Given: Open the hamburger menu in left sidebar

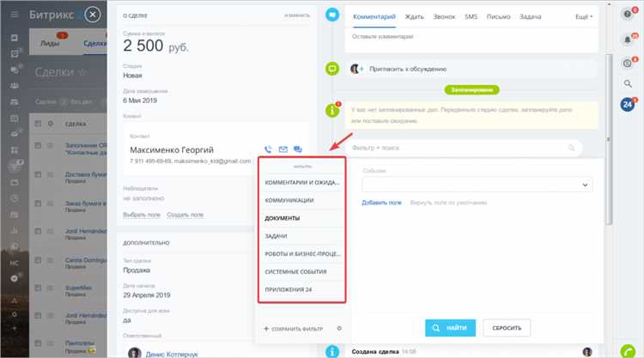Looking at the screenshot, I should pyautogui.click(x=15, y=15).
